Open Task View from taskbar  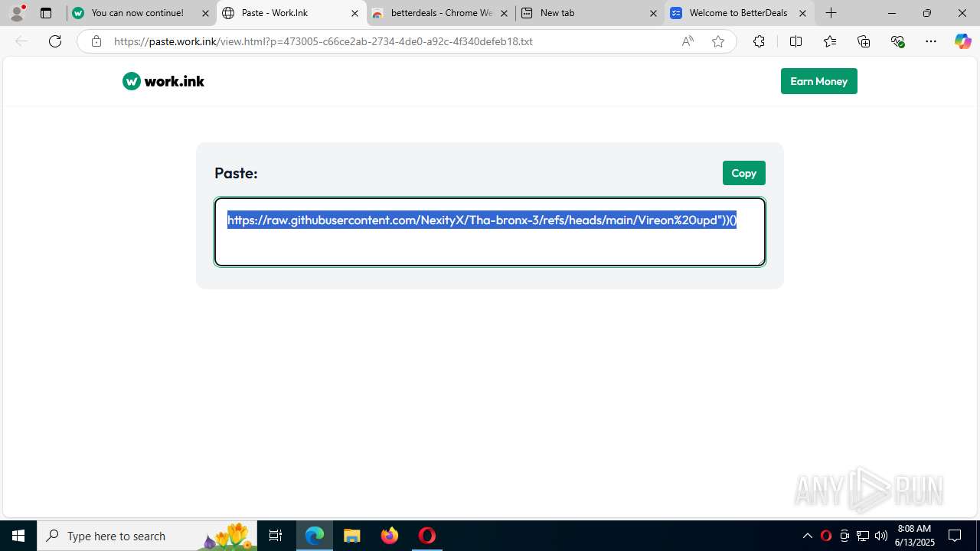tap(276, 536)
